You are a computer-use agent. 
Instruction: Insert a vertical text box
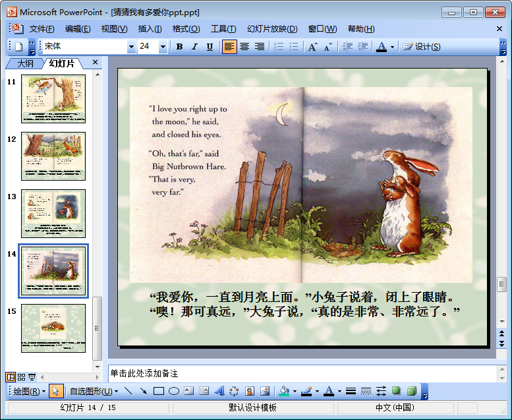[204, 391]
